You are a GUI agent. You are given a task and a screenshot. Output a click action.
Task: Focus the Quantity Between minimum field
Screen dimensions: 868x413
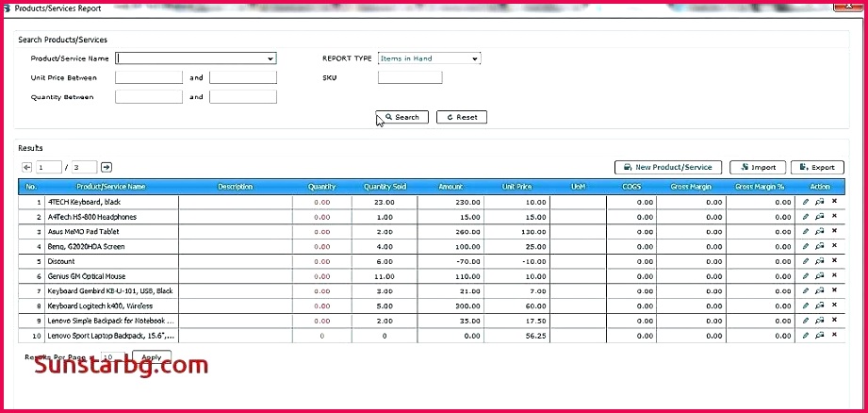tap(148, 97)
